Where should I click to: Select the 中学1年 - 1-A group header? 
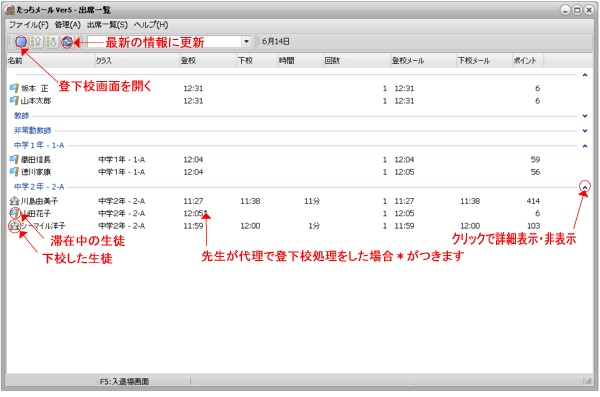pyautogui.click(x=39, y=145)
